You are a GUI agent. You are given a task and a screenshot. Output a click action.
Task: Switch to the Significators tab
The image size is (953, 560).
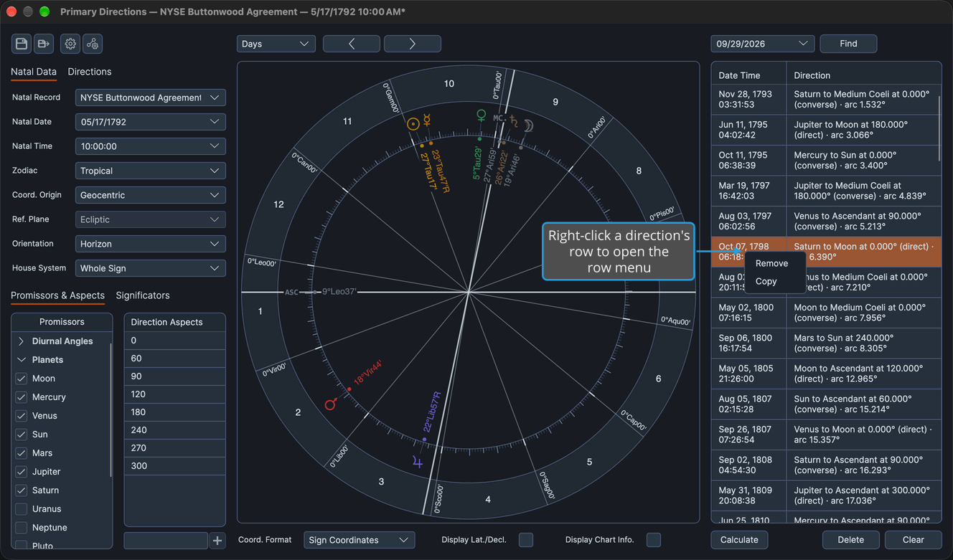pos(143,295)
